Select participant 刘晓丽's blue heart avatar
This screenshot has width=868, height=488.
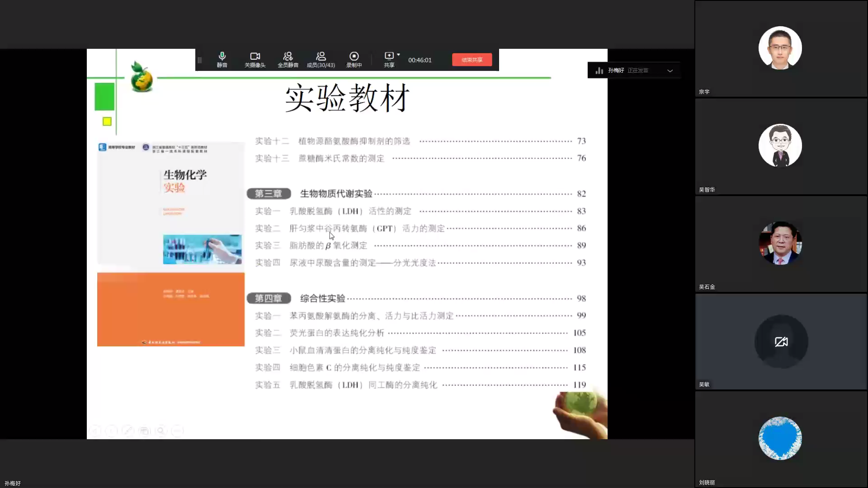click(x=780, y=438)
